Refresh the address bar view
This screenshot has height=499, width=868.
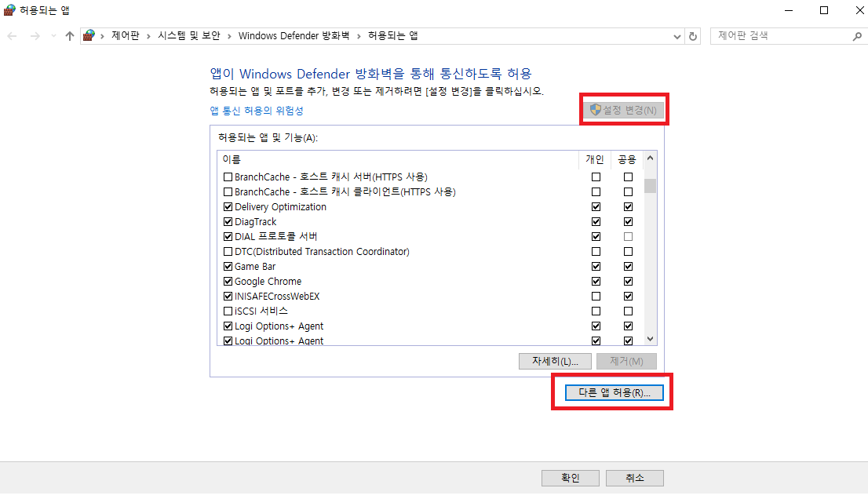click(x=692, y=37)
